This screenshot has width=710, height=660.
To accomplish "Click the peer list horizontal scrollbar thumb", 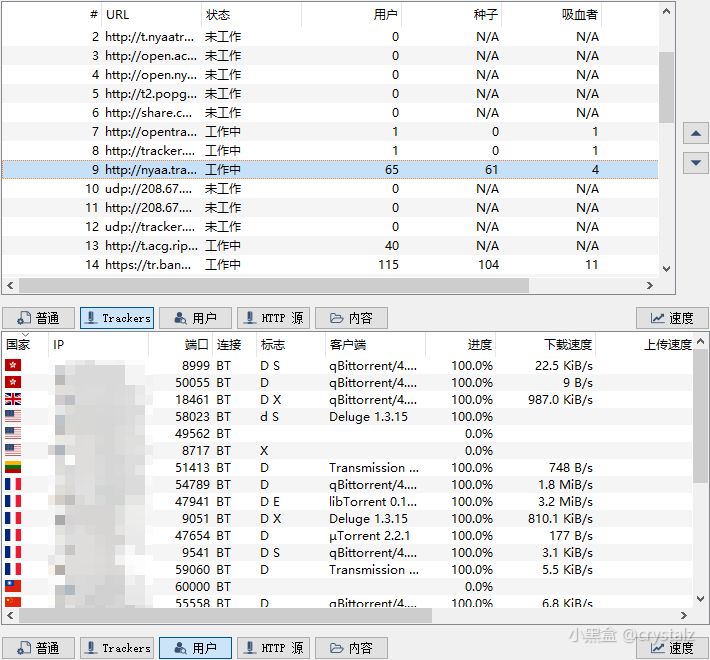I will coord(225,615).
